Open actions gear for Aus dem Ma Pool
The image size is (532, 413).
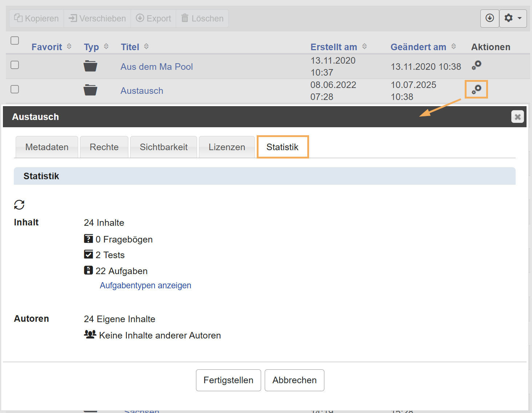coord(476,65)
